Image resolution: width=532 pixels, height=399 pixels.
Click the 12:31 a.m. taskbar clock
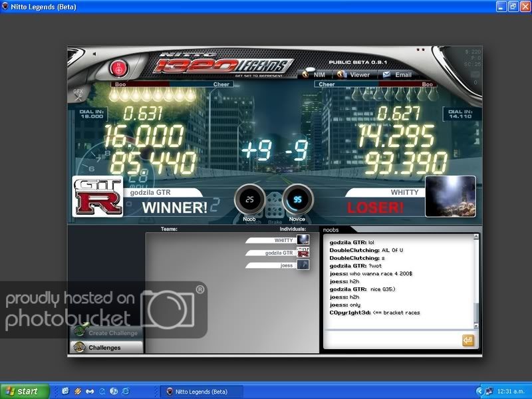coord(510,391)
